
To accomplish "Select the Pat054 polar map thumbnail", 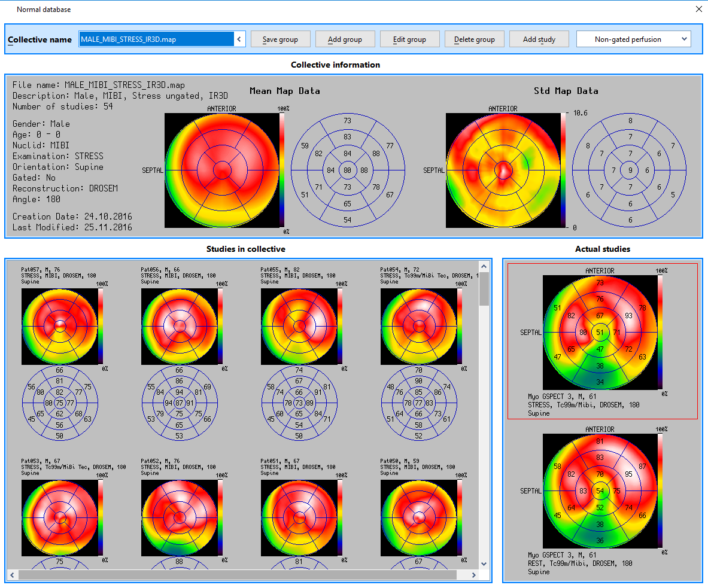I will tap(418, 326).
